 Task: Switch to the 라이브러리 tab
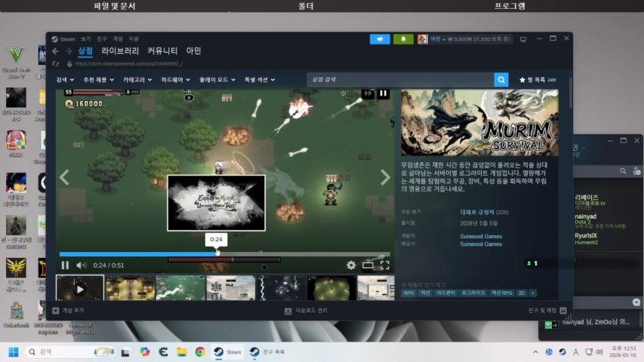tap(120, 51)
